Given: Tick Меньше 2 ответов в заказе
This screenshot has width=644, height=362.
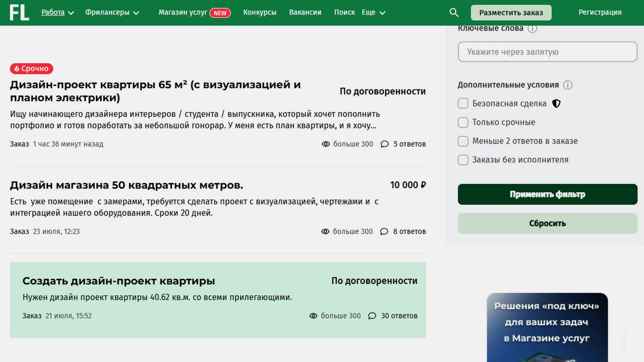Looking at the screenshot, I should (x=463, y=141).
